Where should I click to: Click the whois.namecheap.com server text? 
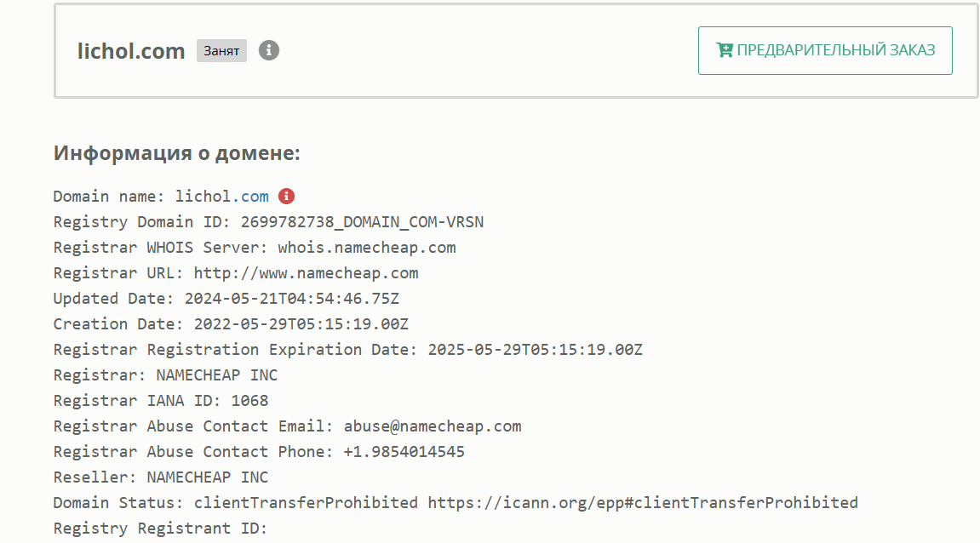click(x=367, y=248)
